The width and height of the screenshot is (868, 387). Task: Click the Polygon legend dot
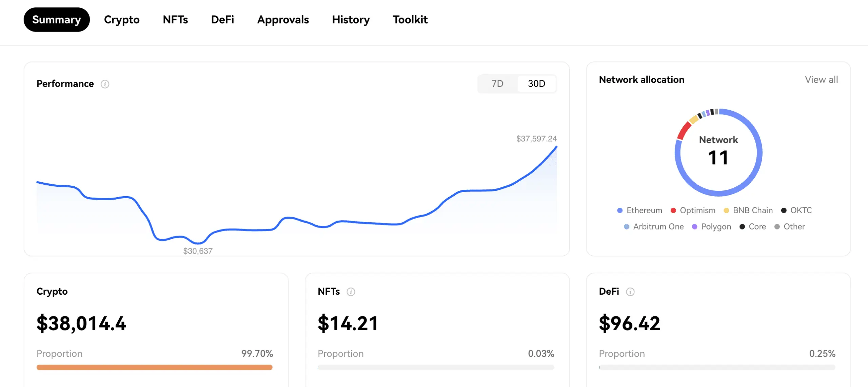coord(695,227)
